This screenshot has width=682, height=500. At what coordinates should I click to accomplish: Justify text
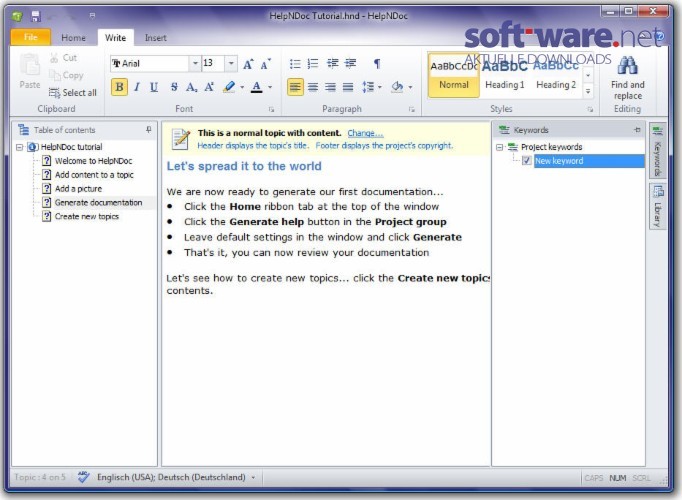coord(348,87)
